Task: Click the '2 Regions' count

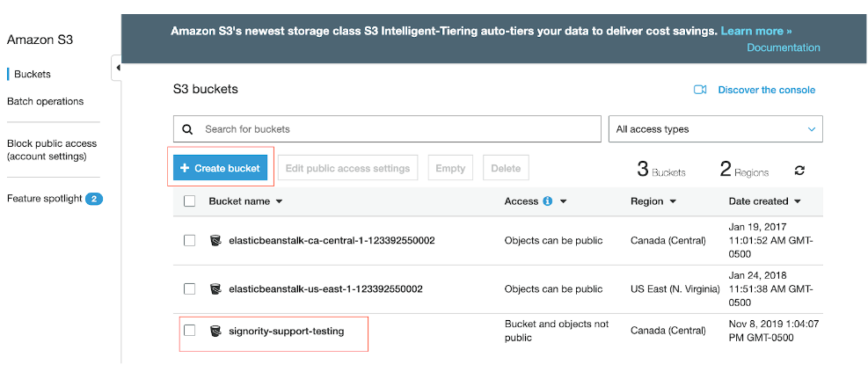Action: (x=744, y=170)
